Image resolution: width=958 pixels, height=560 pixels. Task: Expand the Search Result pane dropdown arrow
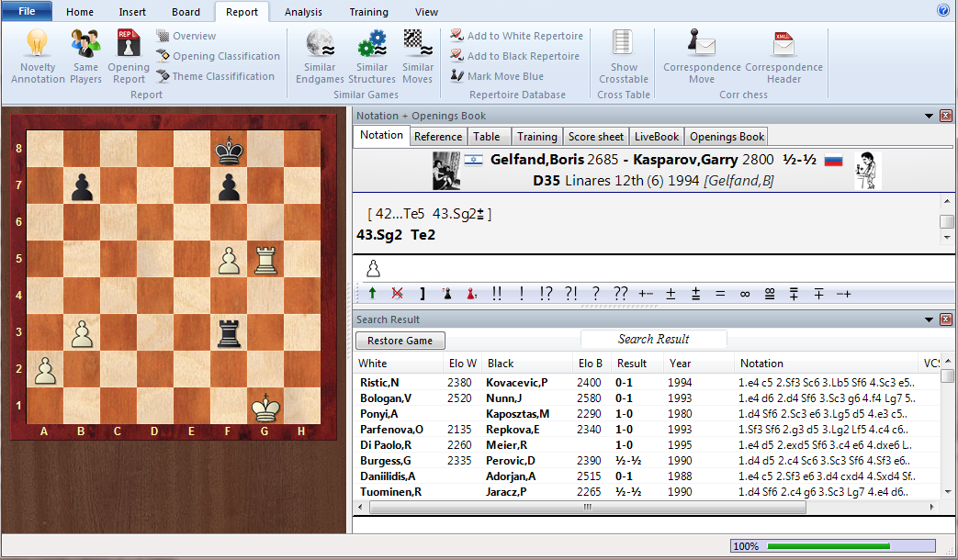tap(929, 319)
